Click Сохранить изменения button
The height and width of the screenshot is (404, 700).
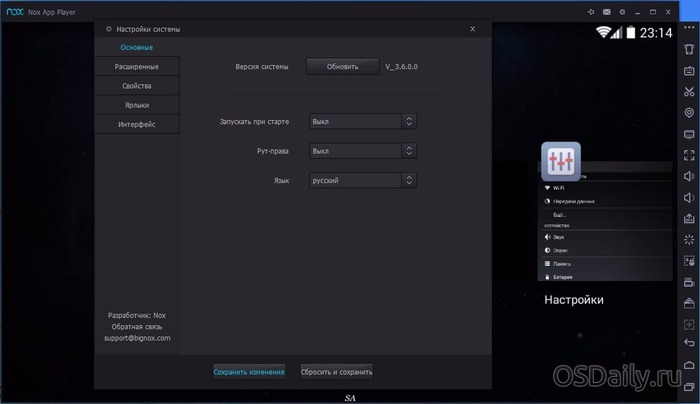[249, 372]
